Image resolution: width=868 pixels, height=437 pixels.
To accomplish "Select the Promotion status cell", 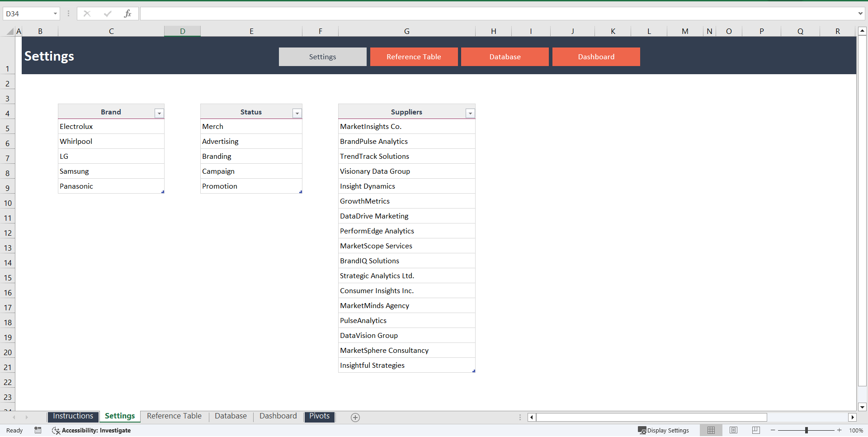I will (x=251, y=186).
